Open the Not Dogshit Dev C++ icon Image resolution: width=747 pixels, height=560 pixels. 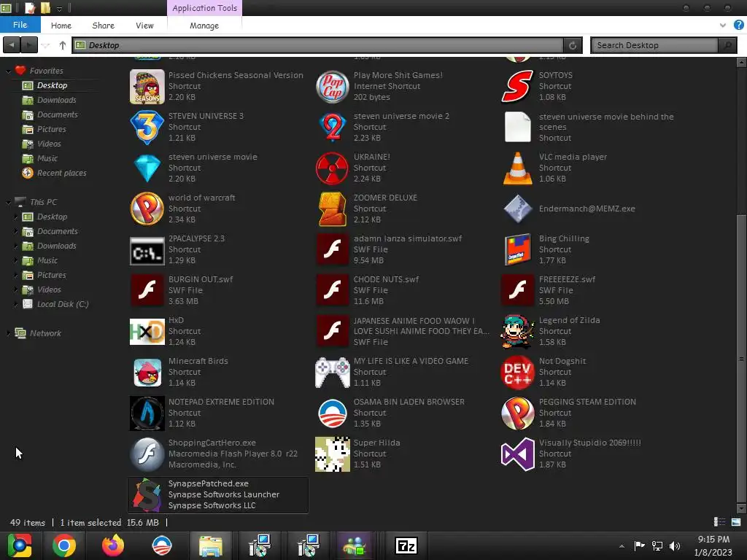pos(517,373)
